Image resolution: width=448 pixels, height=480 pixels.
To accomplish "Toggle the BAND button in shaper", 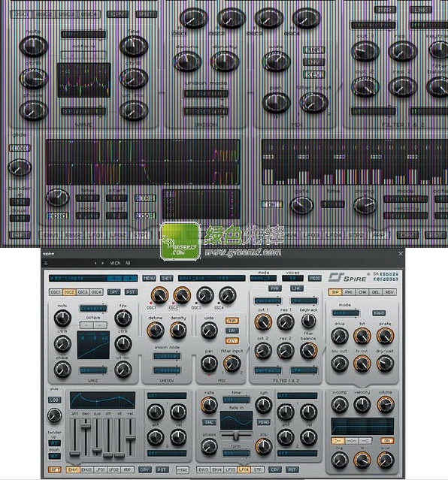I will tap(379, 313).
